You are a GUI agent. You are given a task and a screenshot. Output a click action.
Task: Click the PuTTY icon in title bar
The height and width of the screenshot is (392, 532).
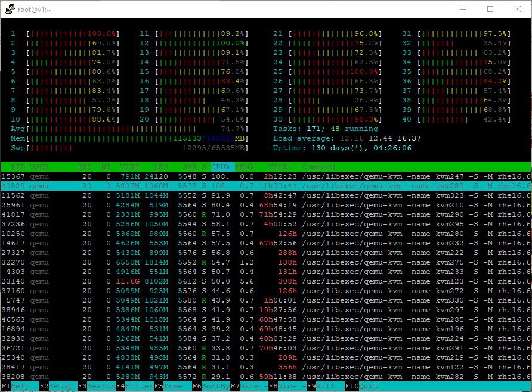tap(10, 9)
